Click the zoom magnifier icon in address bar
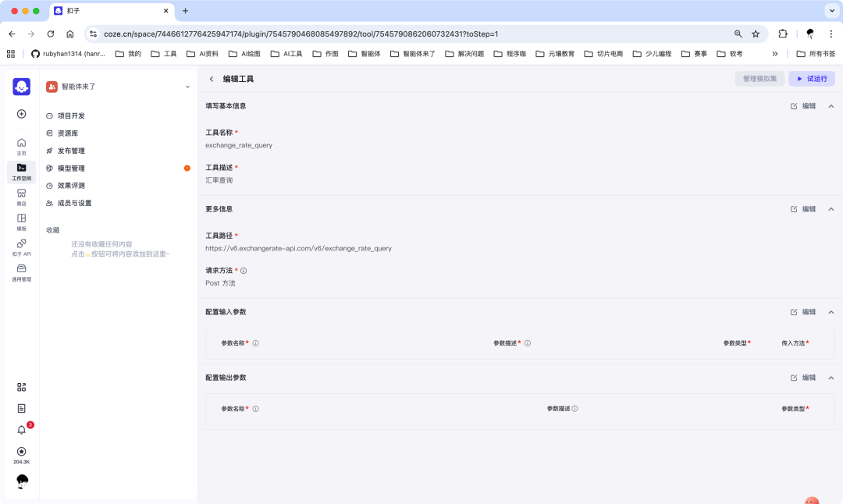 738,34
